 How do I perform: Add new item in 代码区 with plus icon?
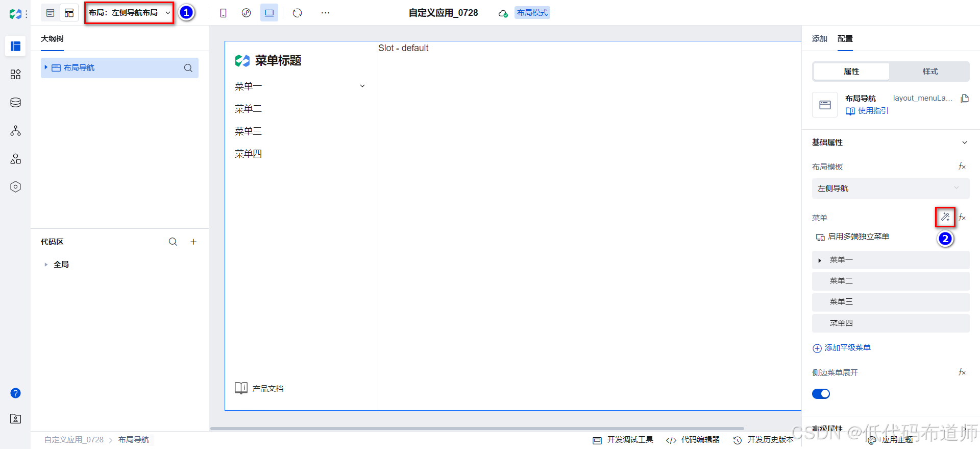coord(193,242)
